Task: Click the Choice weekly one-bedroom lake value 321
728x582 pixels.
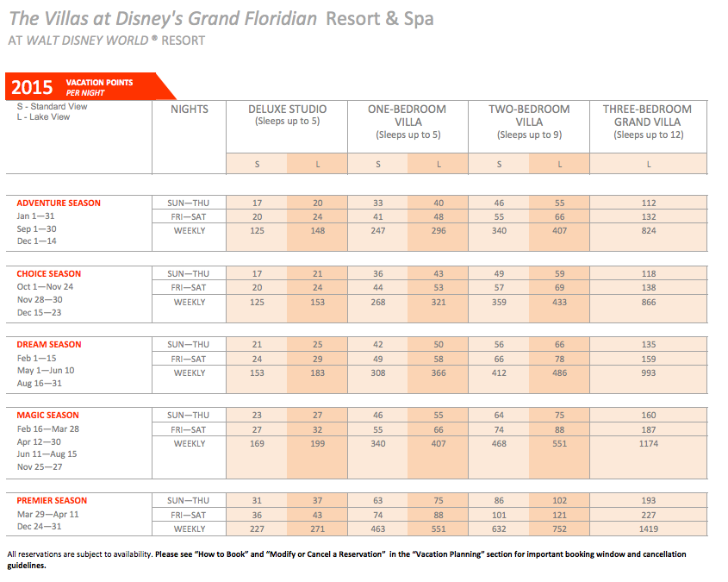Action: point(439,303)
